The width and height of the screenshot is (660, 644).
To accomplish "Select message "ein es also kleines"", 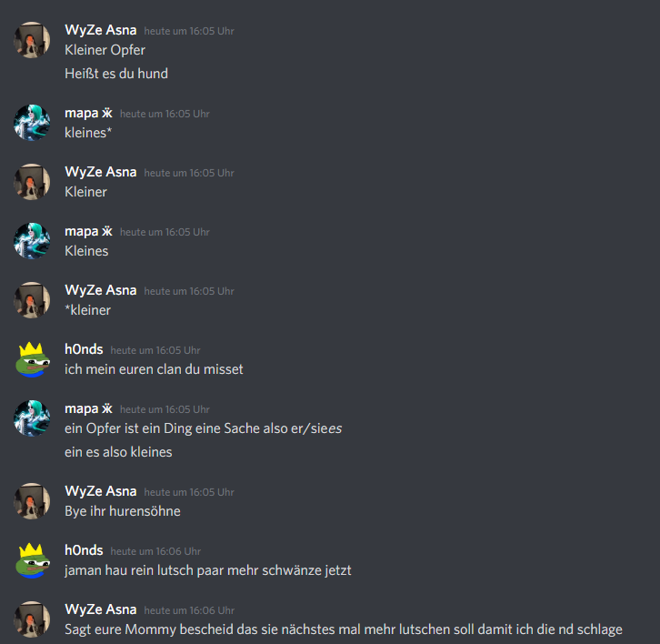I will pyautogui.click(x=118, y=452).
